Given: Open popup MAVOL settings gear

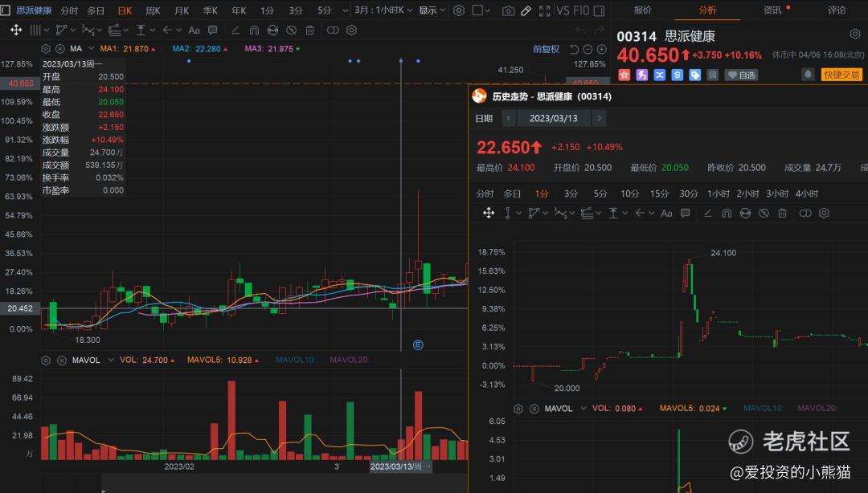Looking at the screenshot, I should (x=518, y=409).
